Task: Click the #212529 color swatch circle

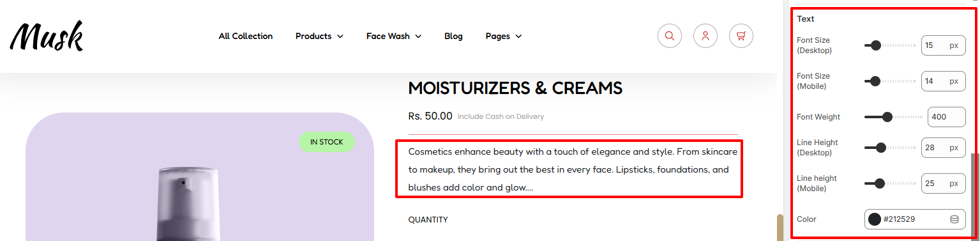Action: point(875,219)
